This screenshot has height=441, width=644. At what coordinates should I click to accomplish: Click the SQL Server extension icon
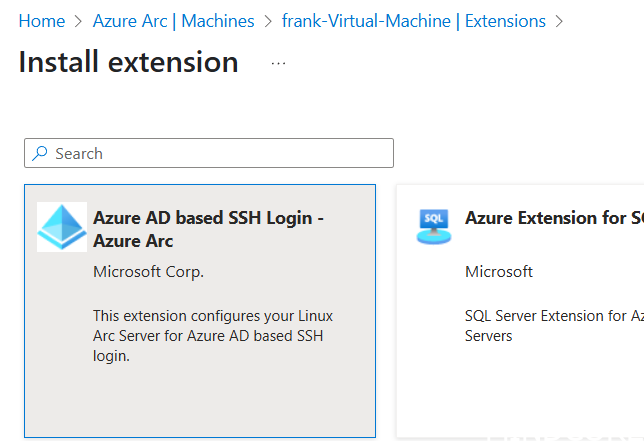coord(434,227)
